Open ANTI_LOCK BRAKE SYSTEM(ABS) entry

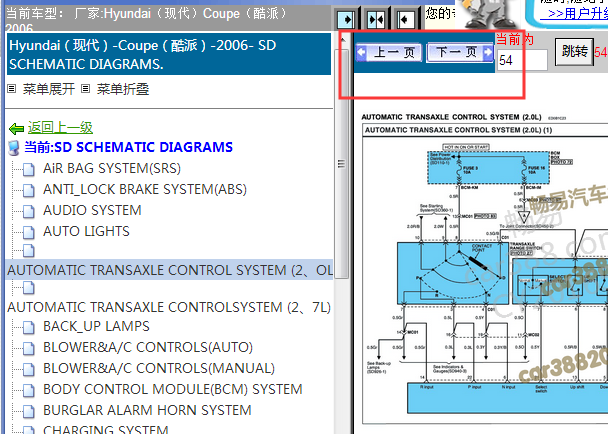(145, 189)
